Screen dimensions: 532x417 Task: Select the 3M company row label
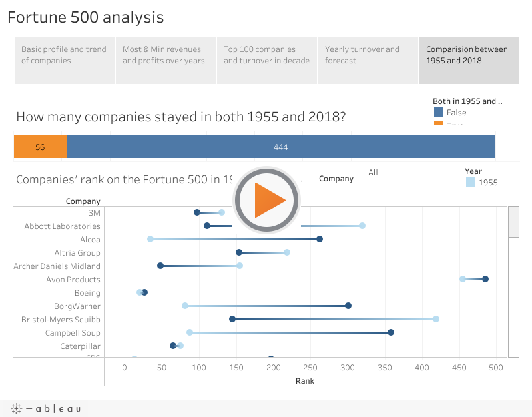(x=95, y=213)
